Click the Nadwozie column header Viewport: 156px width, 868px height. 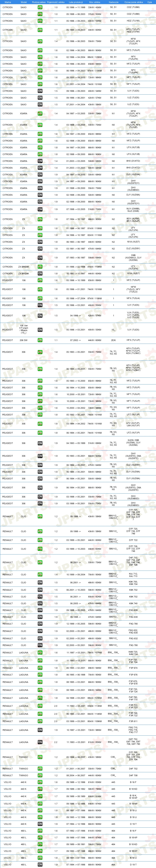click(114, 2)
